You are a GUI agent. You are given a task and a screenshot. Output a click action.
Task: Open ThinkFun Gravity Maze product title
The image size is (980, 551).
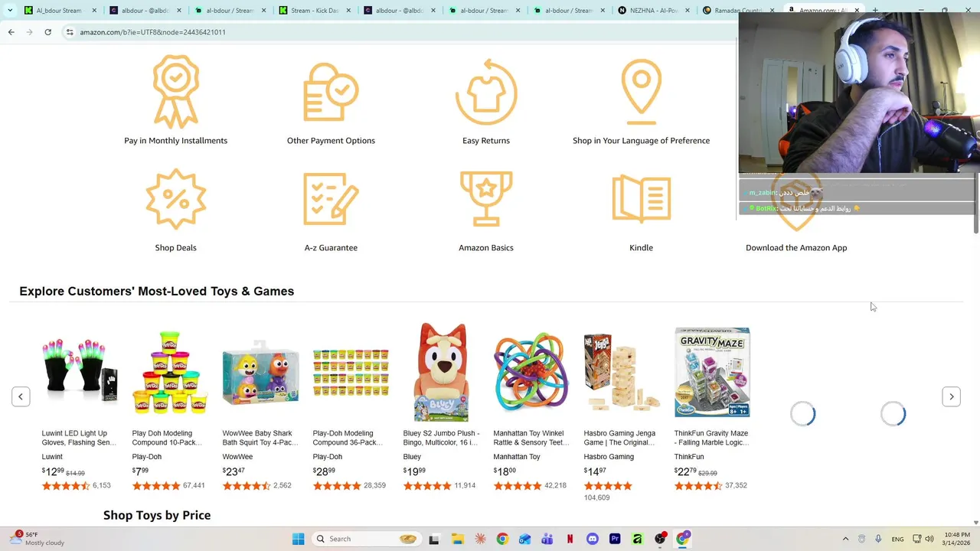[711, 438]
